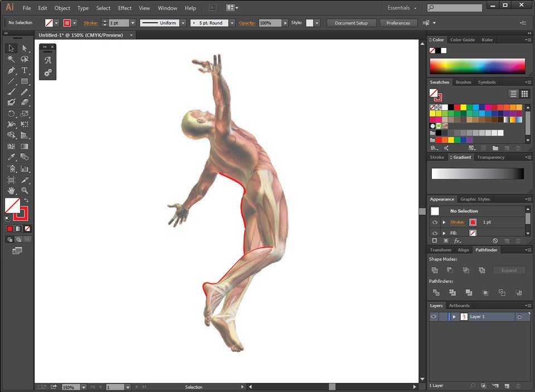
Task: Select the Direct Selection tool
Action: (24, 48)
